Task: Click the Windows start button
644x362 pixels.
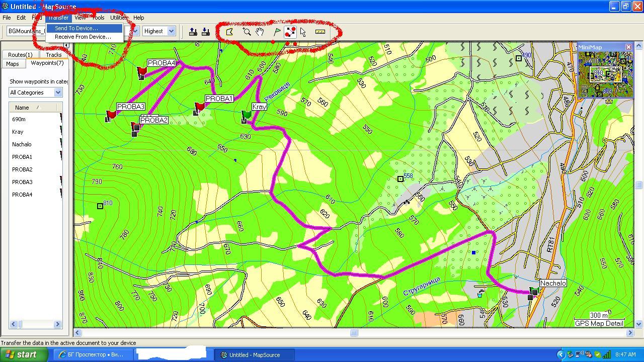Action: [24, 354]
